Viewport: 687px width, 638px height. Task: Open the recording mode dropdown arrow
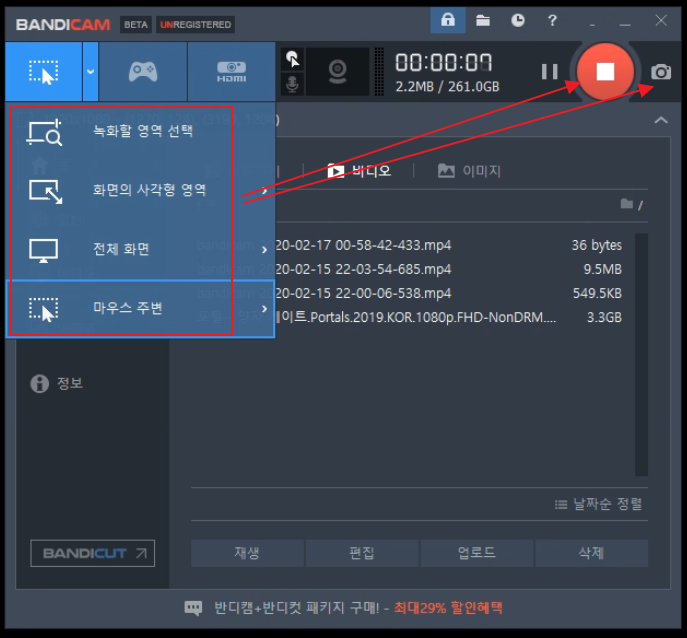[91, 71]
